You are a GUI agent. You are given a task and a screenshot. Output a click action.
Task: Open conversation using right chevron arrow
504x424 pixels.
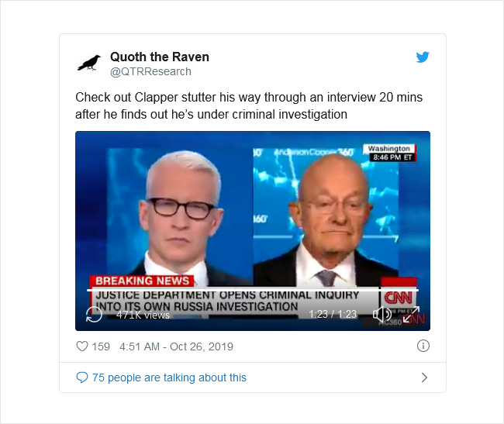424,377
